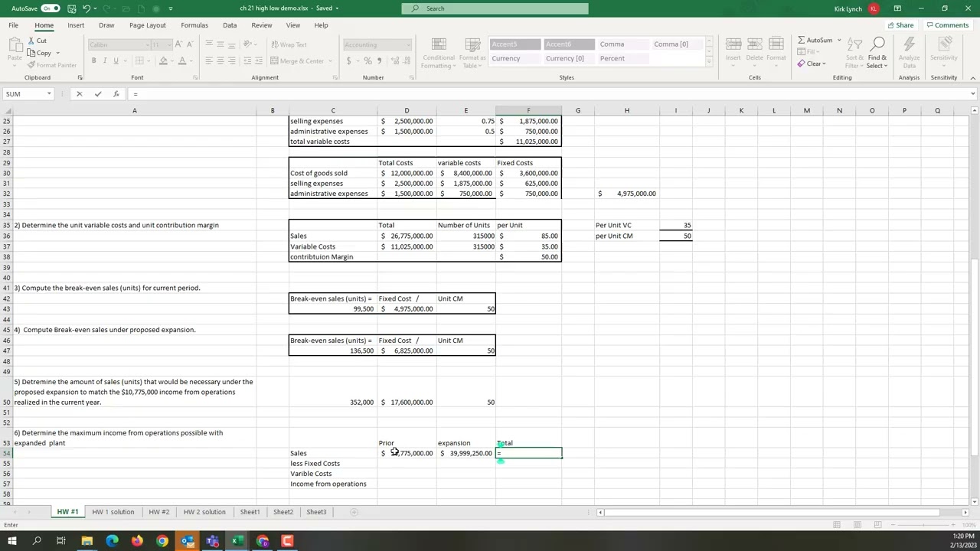The width and height of the screenshot is (980, 551).
Task: Toggle Bold formatting
Action: [93, 61]
